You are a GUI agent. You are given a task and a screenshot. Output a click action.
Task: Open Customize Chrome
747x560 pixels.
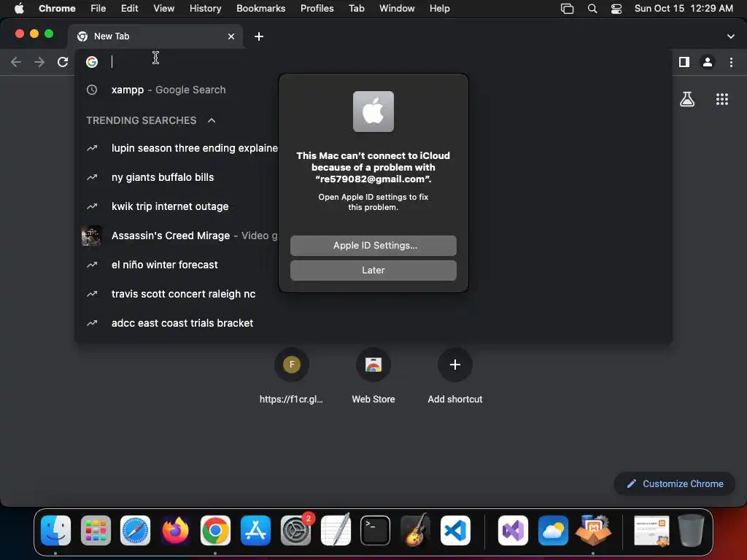[x=675, y=484]
